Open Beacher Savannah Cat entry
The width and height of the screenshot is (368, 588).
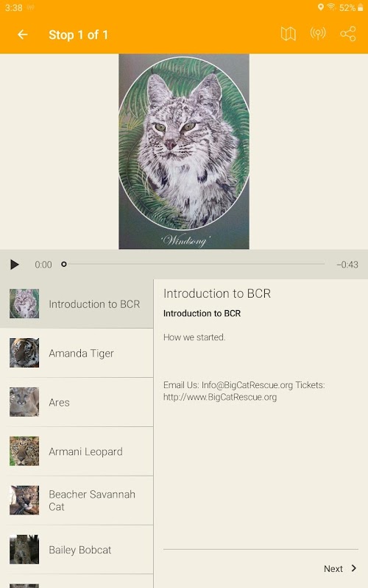pos(77,501)
